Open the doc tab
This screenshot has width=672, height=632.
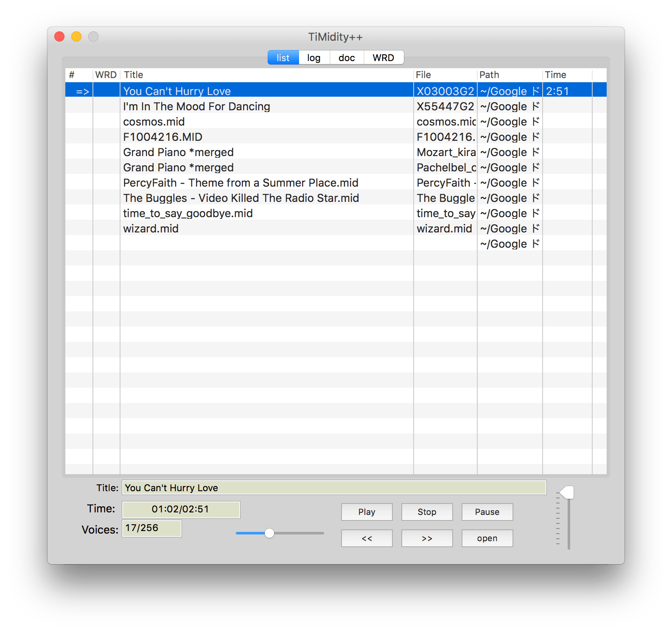(x=347, y=58)
